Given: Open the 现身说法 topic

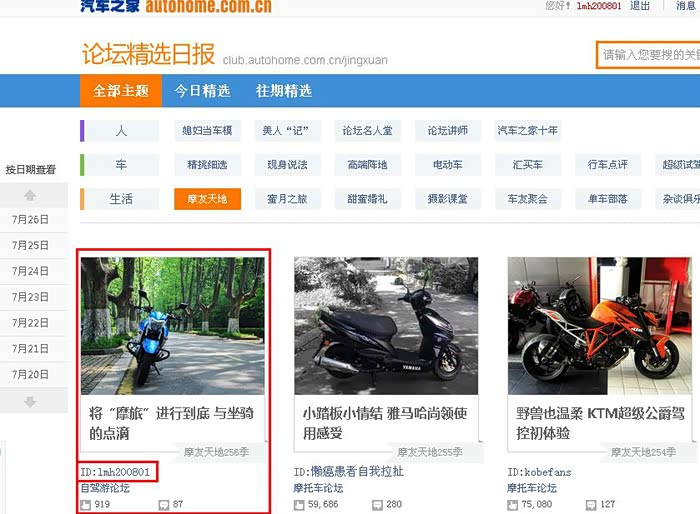Looking at the screenshot, I should pyautogui.click(x=288, y=165).
